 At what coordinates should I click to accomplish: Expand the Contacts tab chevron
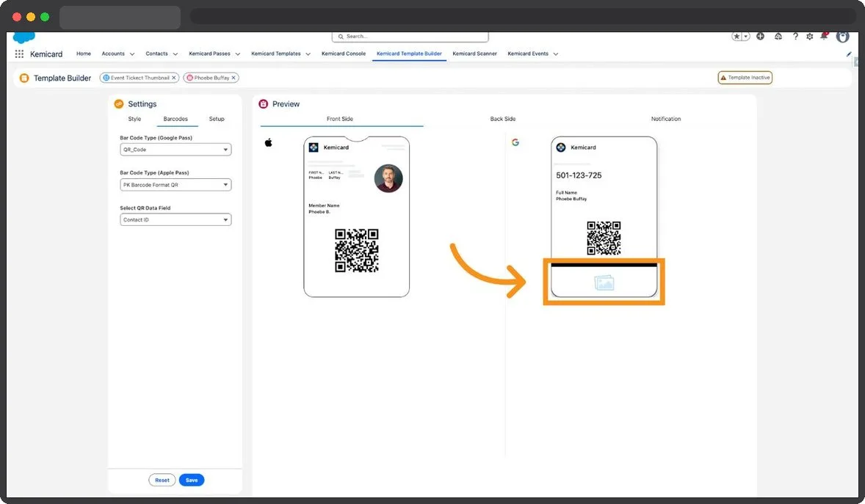(175, 54)
